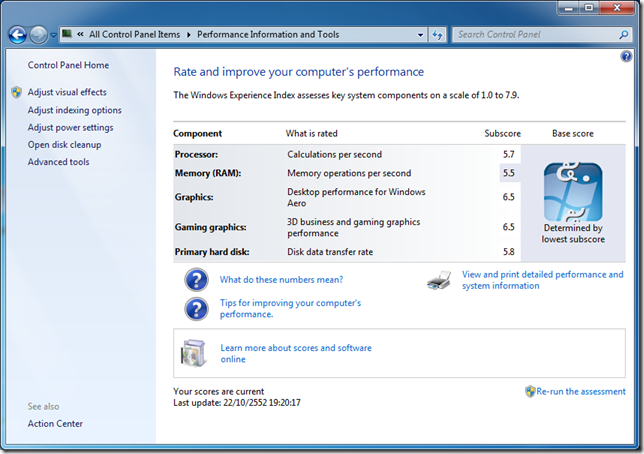Click the question icon beside 'What do these numbers mean?'

coord(195,280)
